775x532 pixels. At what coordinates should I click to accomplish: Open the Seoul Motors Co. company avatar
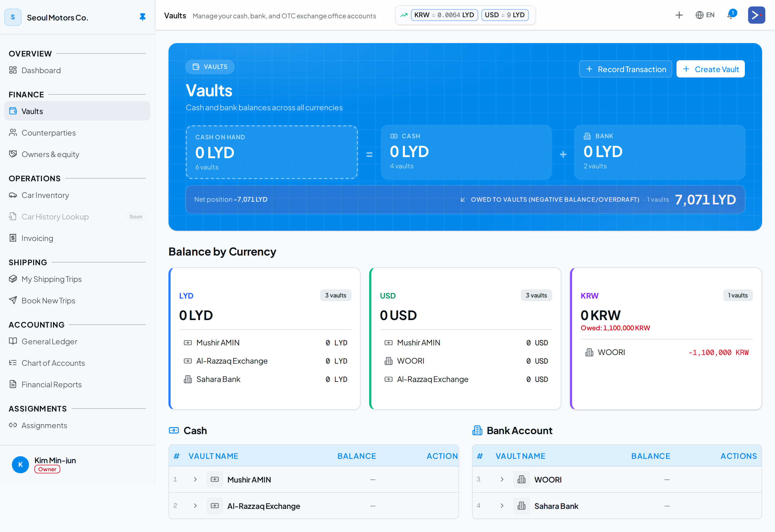pos(13,17)
